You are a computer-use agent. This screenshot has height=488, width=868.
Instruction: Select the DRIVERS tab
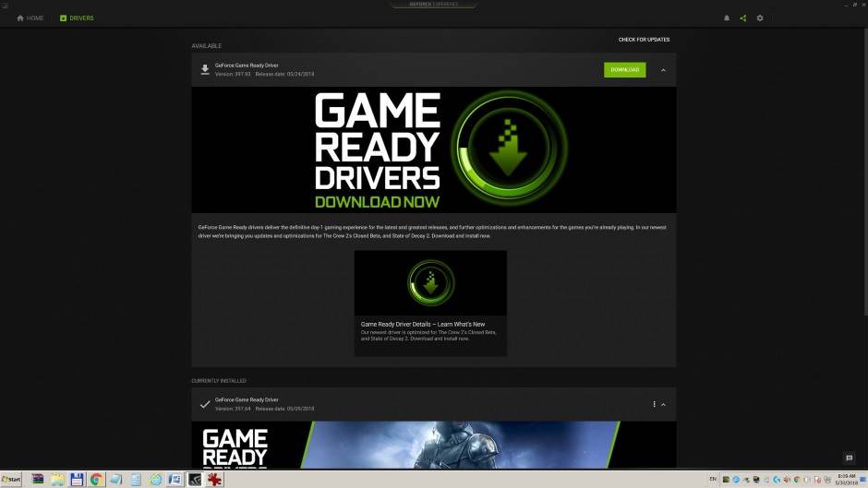point(77,18)
